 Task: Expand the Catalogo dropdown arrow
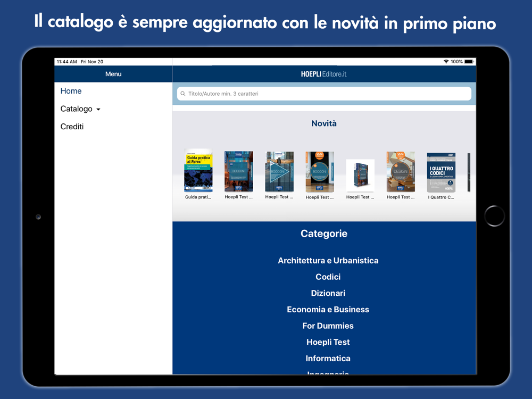click(98, 109)
